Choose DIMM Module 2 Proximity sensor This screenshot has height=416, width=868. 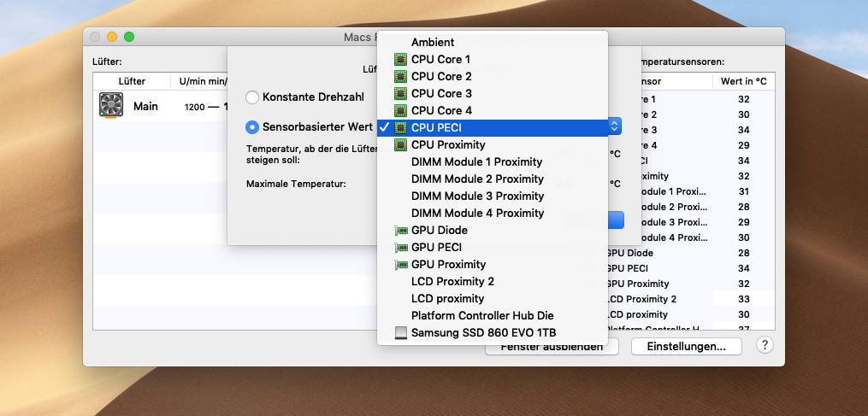tap(477, 179)
